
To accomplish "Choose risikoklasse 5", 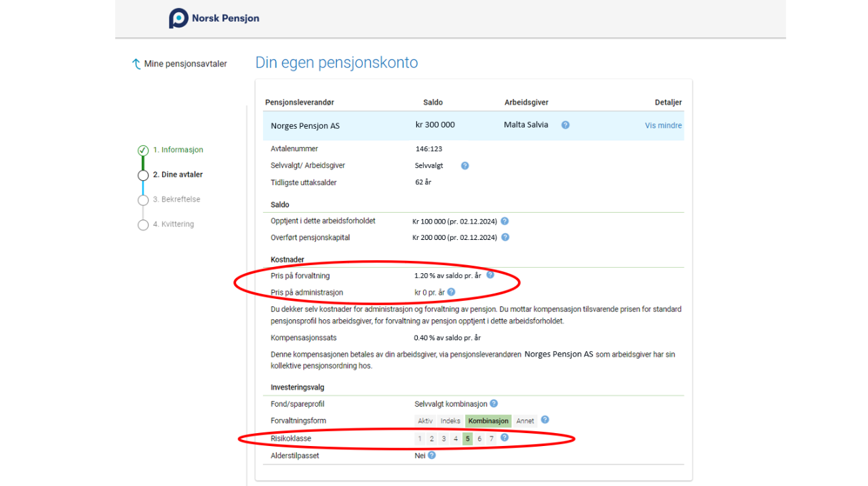I will (x=467, y=439).
